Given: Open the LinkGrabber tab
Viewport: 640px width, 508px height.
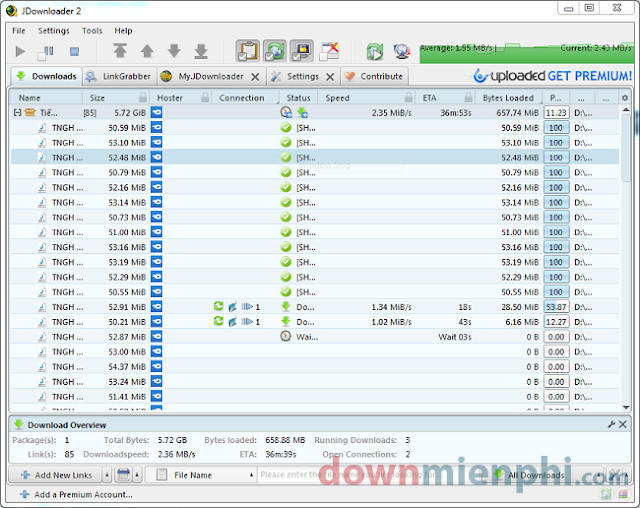Looking at the screenshot, I should (x=120, y=76).
